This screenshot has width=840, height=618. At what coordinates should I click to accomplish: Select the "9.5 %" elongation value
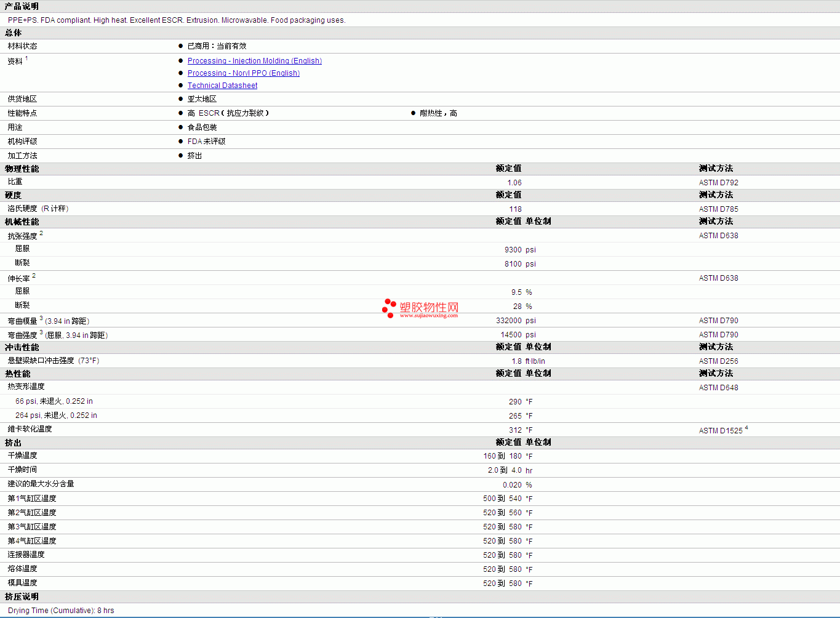click(522, 292)
